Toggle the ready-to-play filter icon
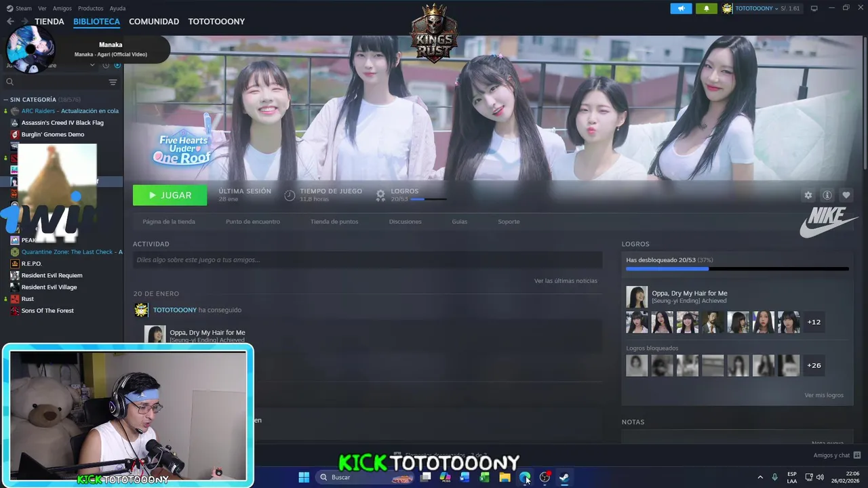Screen dimensions: 868x488 click(x=117, y=65)
